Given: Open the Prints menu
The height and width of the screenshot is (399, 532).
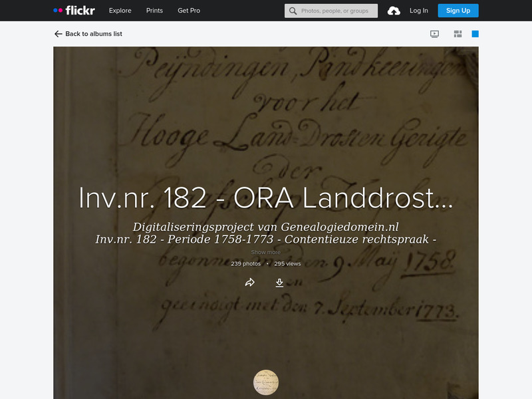Looking at the screenshot, I should click(154, 10).
